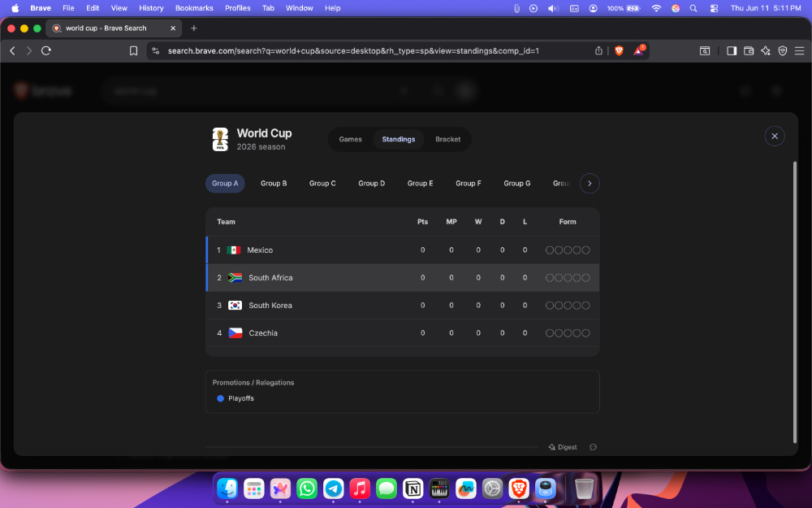Select the Group A filter
Image resolution: width=812 pixels, height=508 pixels.
pos(225,184)
